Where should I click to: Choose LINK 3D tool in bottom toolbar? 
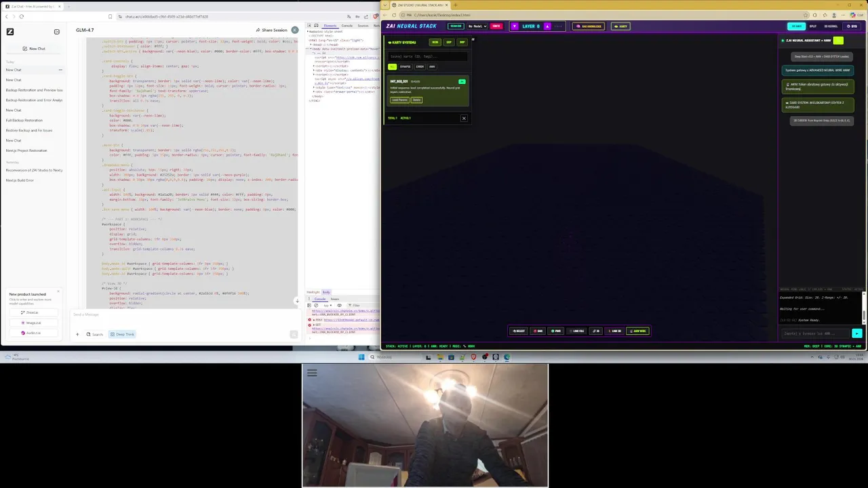coord(614,331)
